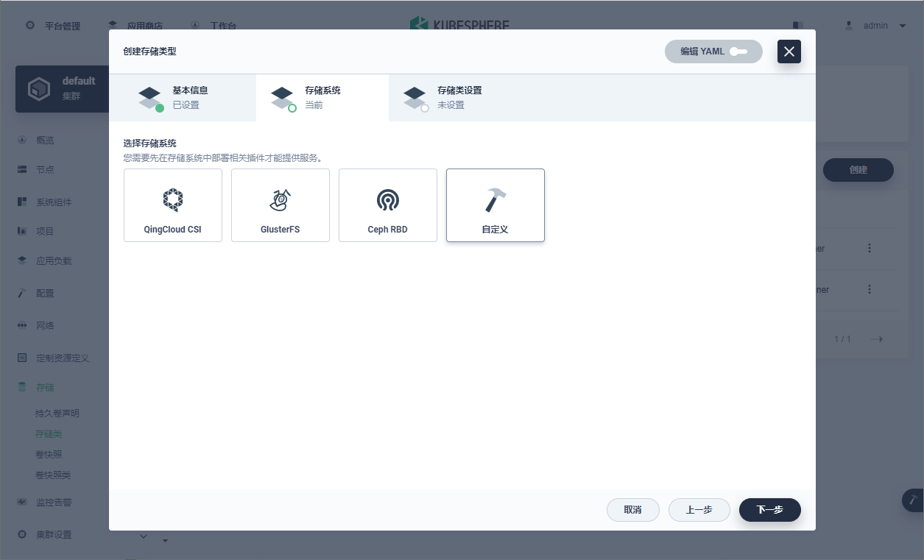
Task: Open the second row's three-dot menu
Action: (x=870, y=290)
